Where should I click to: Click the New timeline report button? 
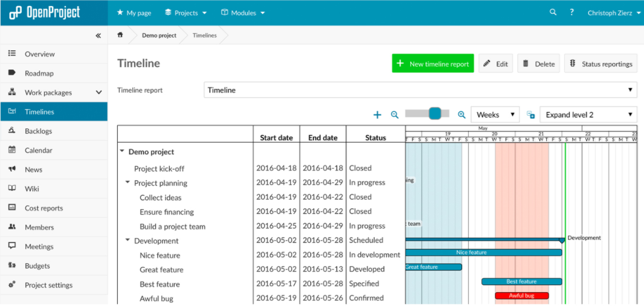pos(433,63)
